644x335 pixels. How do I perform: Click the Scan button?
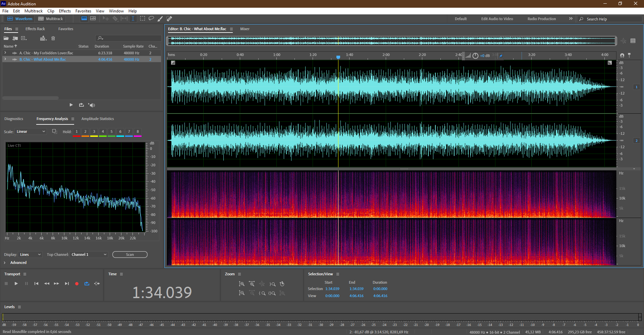coord(130,255)
